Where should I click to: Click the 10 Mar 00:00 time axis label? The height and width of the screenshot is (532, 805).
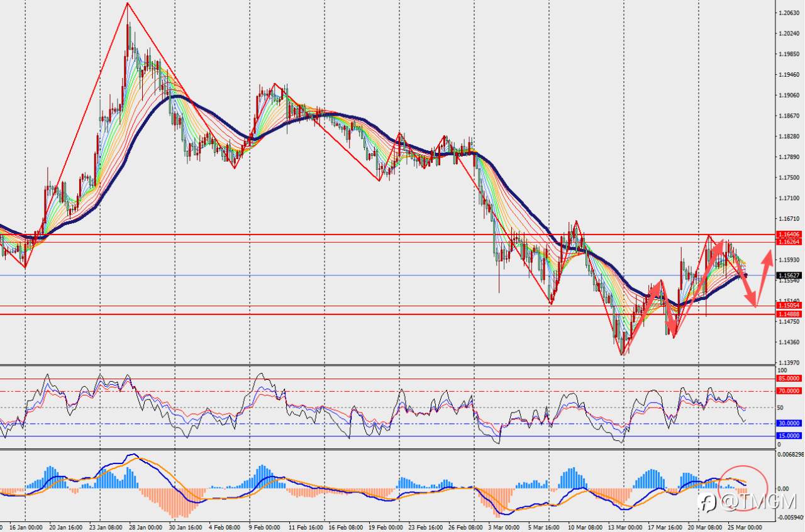tap(585, 527)
